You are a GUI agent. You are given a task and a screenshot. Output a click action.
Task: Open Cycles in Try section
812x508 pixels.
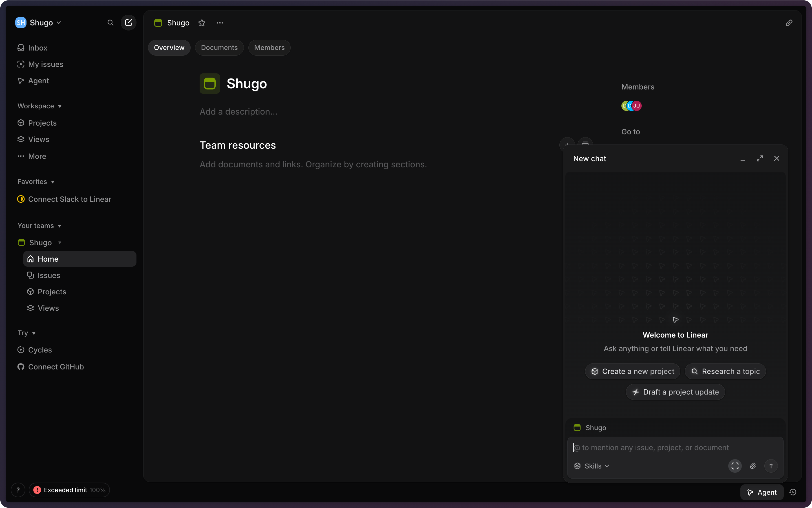click(x=76, y=350)
